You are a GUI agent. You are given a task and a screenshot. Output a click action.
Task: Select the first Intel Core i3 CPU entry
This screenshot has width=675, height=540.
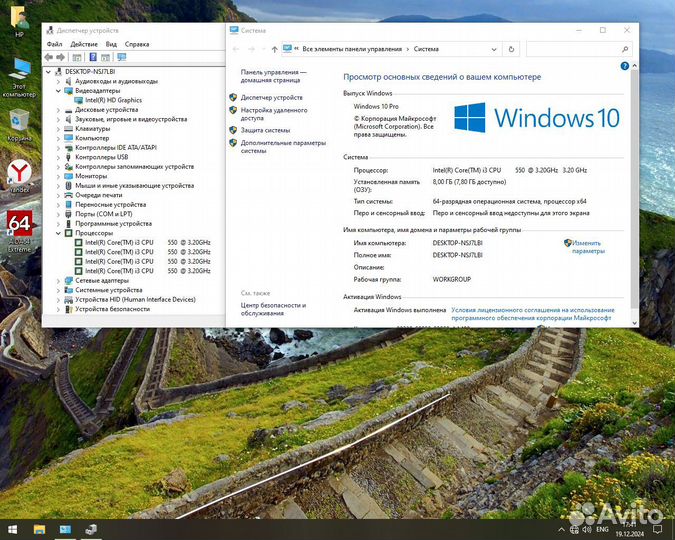[x=148, y=242]
